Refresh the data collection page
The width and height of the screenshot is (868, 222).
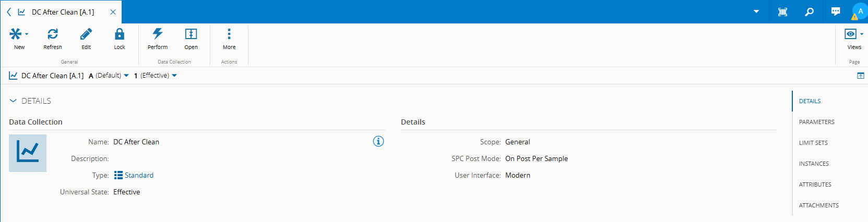53,34
